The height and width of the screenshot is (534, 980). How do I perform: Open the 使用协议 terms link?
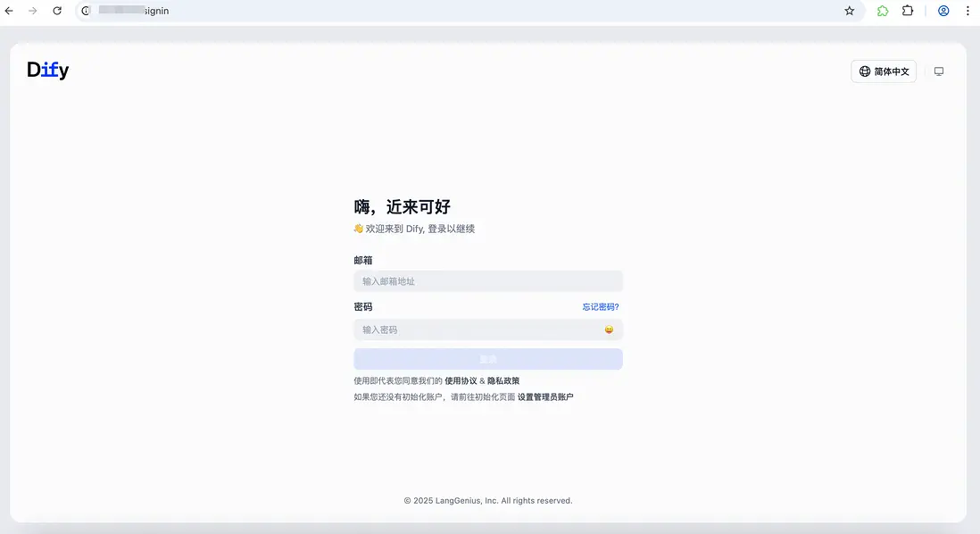click(461, 380)
